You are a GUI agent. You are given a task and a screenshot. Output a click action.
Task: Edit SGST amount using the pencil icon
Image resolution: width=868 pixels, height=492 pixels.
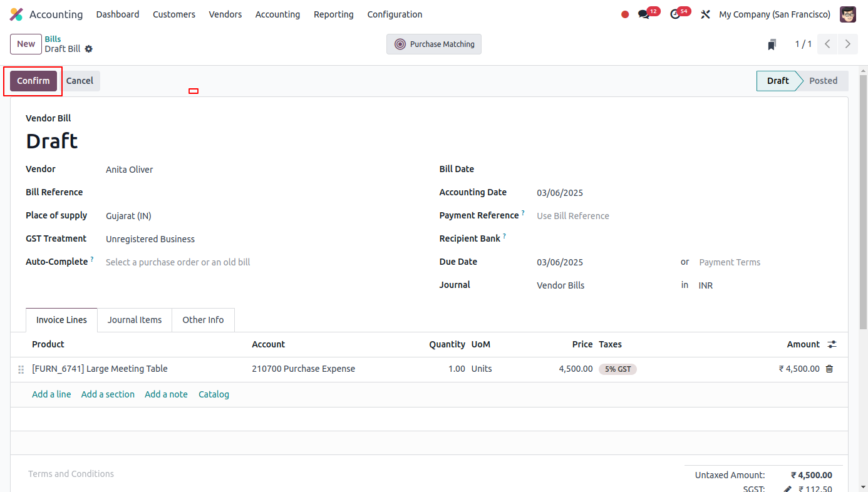point(788,488)
